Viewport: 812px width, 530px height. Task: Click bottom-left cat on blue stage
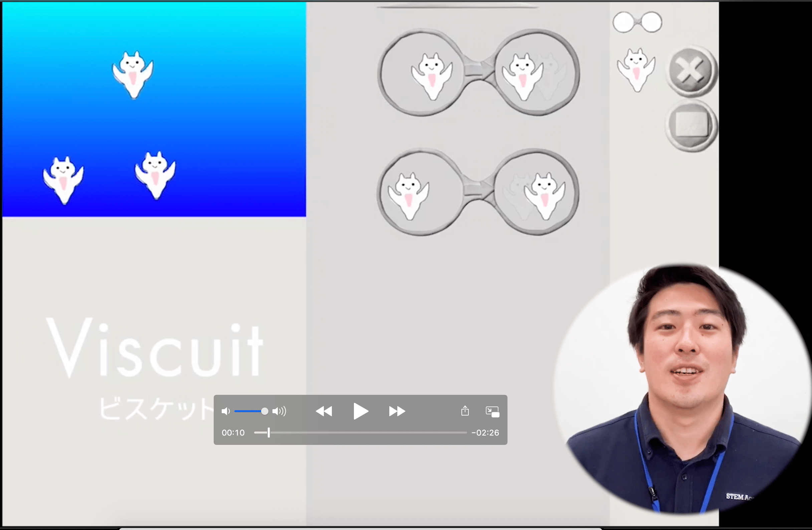tap(63, 181)
